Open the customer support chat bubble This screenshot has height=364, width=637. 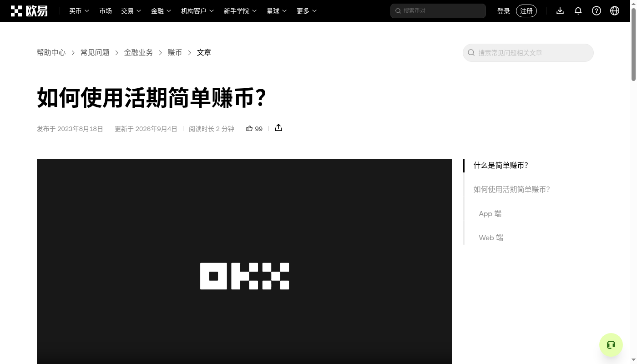click(x=611, y=345)
